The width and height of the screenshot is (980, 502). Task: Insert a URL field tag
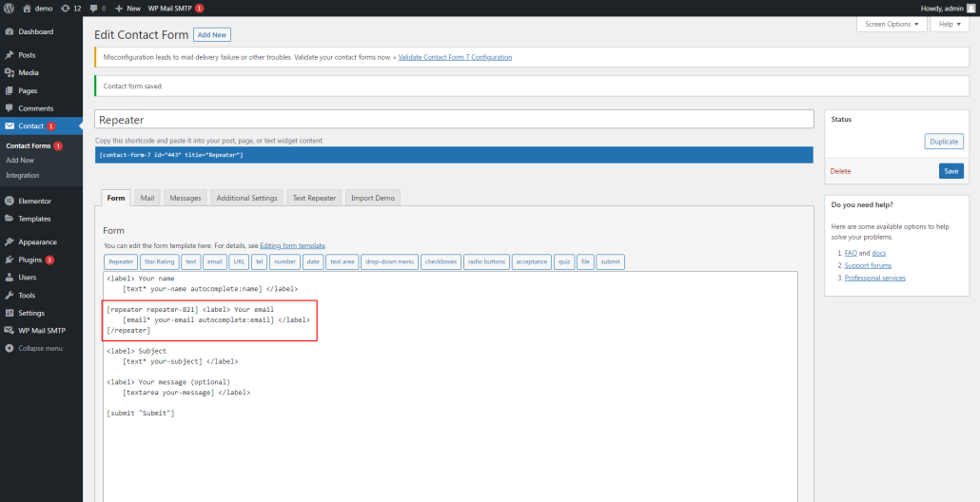coord(240,261)
